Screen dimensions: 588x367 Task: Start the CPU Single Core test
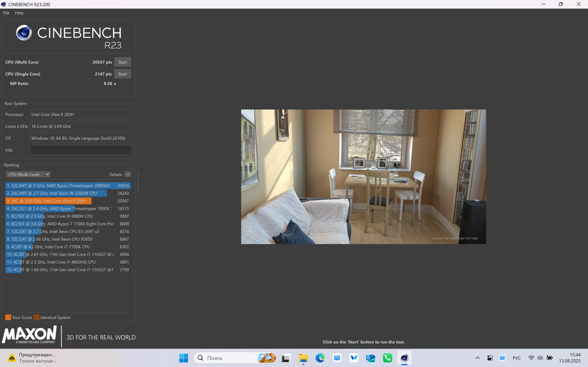[122, 74]
